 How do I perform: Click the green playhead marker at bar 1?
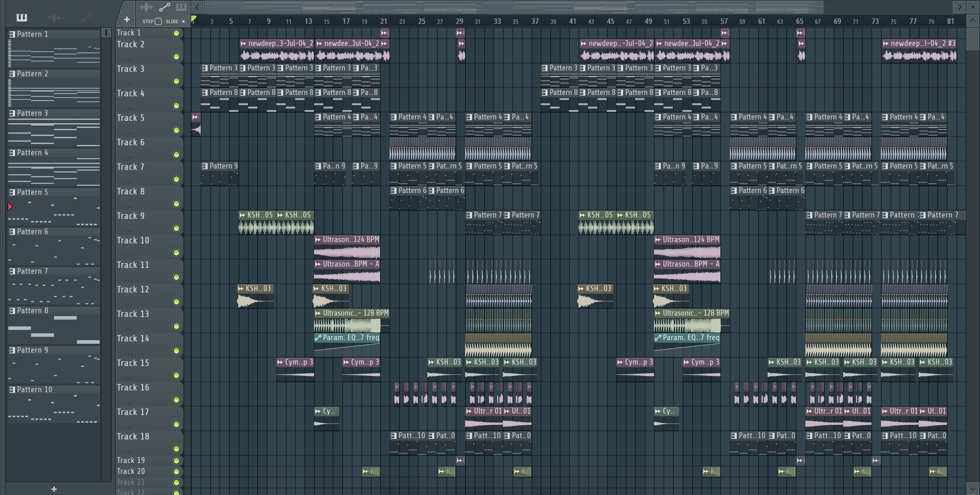click(x=194, y=19)
